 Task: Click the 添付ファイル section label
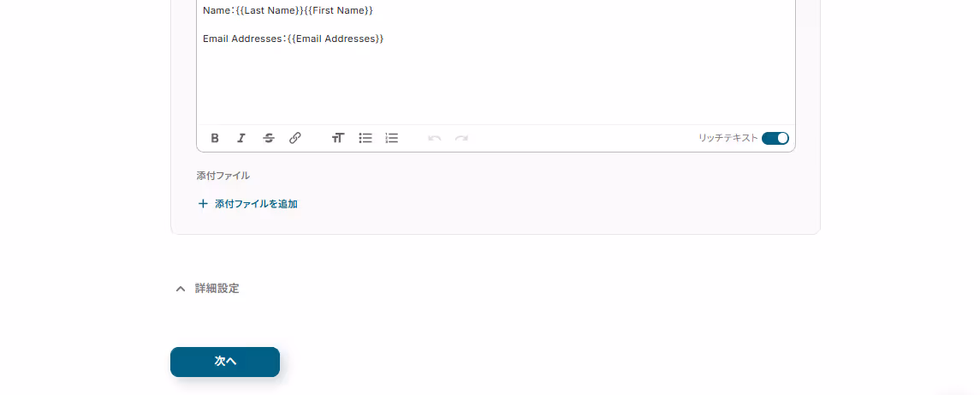click(x=223, y=176)
